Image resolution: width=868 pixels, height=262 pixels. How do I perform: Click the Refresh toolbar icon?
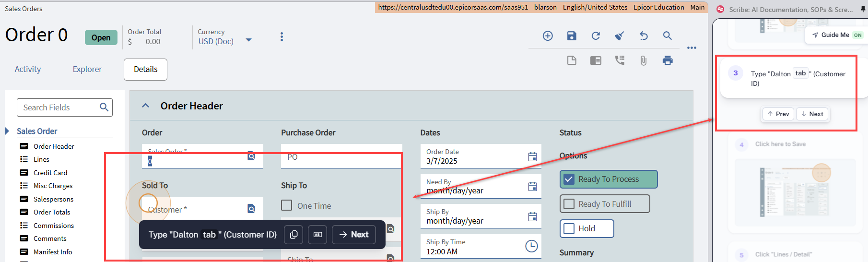click(x=596, y=36)
